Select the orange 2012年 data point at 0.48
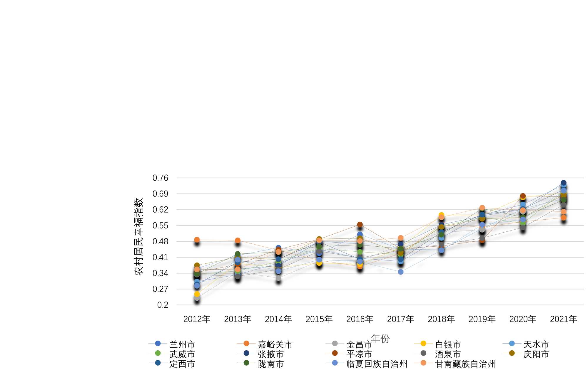 pyautogui.click(x=197, y=240)
